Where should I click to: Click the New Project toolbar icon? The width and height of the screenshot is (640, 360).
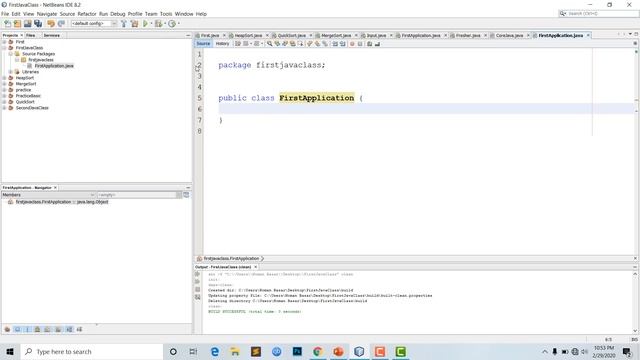pos(17,24)
